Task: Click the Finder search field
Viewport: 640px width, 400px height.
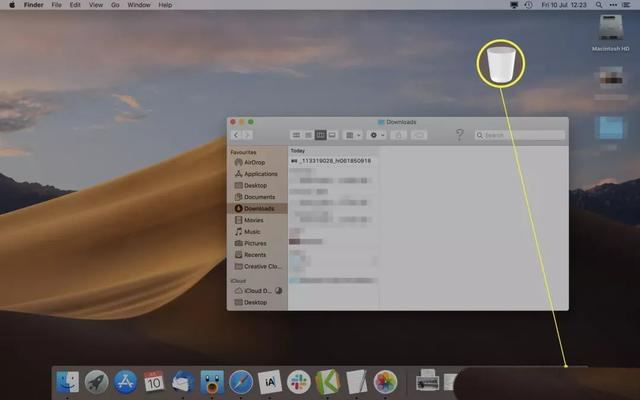Action: coord(520,134)
